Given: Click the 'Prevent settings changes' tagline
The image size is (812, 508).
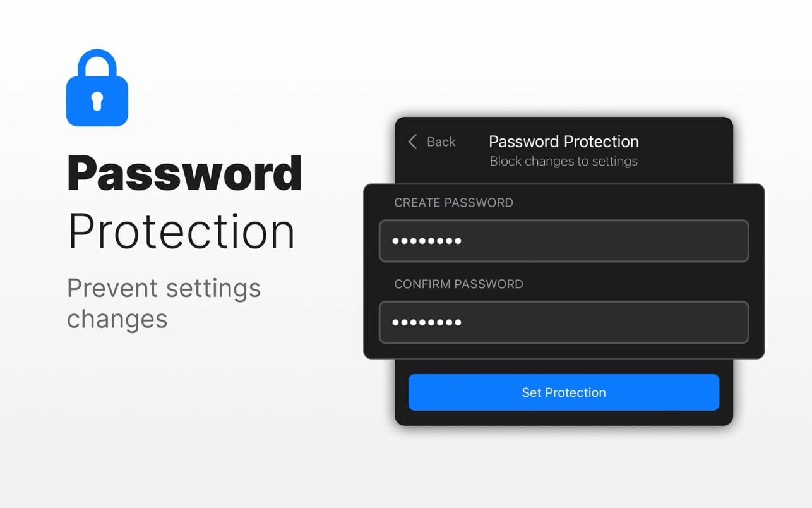Looking at the screenshot, I should 164,303.
